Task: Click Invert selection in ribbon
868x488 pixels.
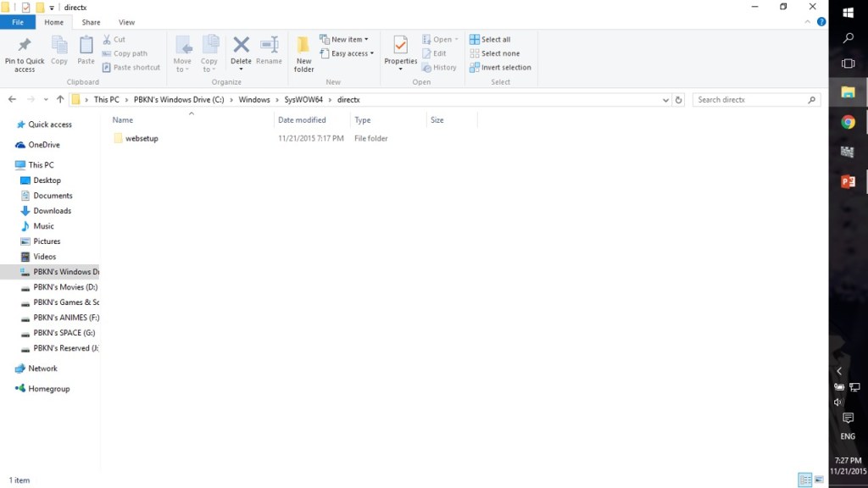Action: (x=505, y=68)
